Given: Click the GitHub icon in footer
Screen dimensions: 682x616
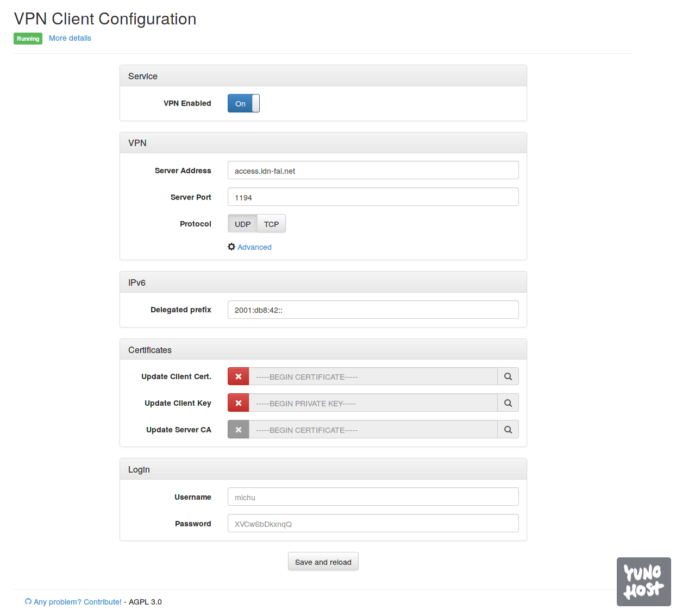Looking at the screenshot, I should (28, 602).
